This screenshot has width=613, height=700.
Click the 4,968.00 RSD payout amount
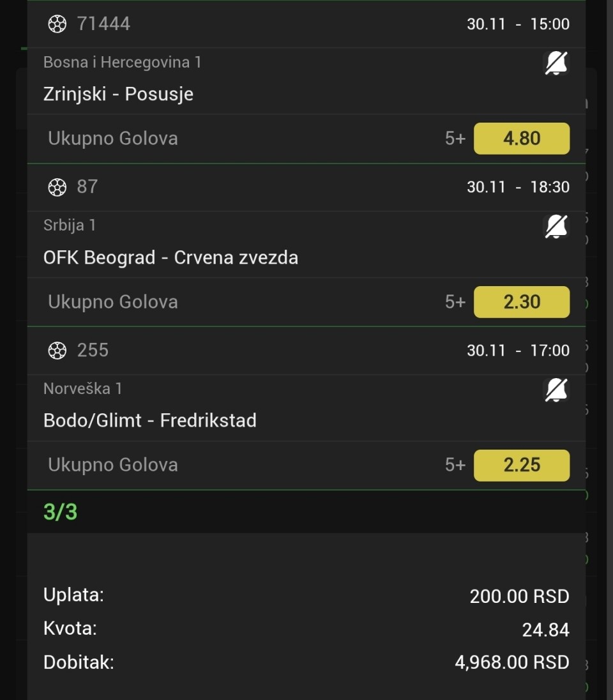(x=511, y=662)
